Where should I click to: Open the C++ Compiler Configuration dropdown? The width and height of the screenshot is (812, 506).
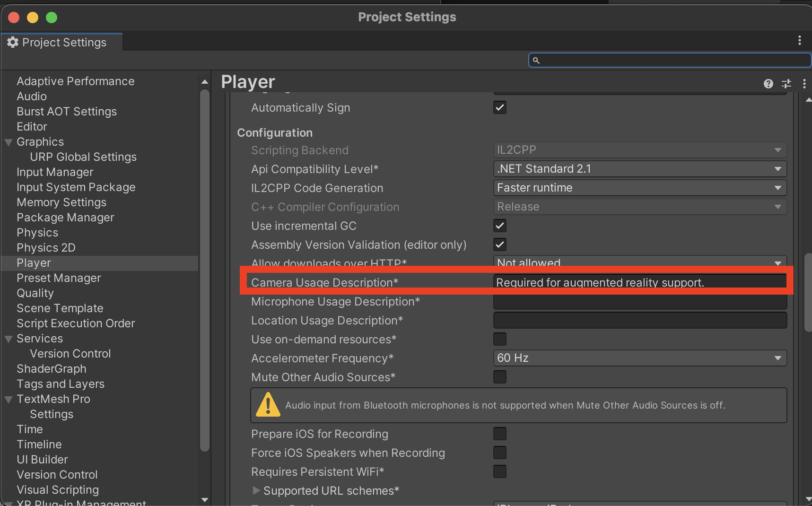pos(640,207)
